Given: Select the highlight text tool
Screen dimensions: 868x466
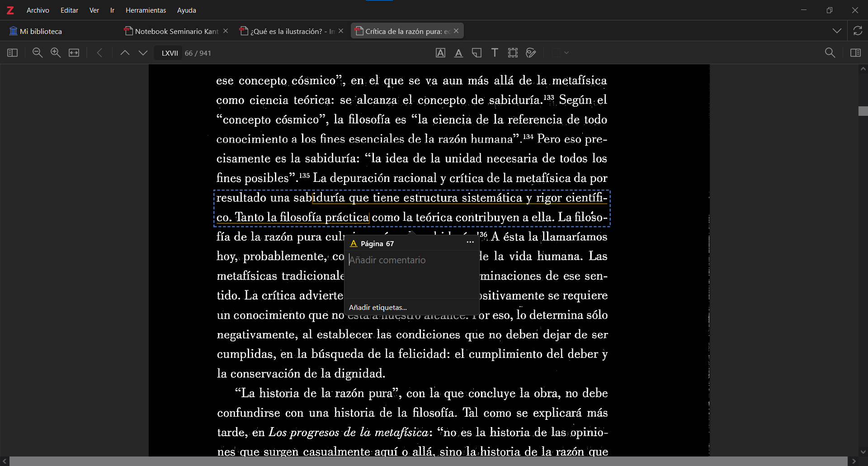Looking at the screenshot, I should (x=440, y=53).
